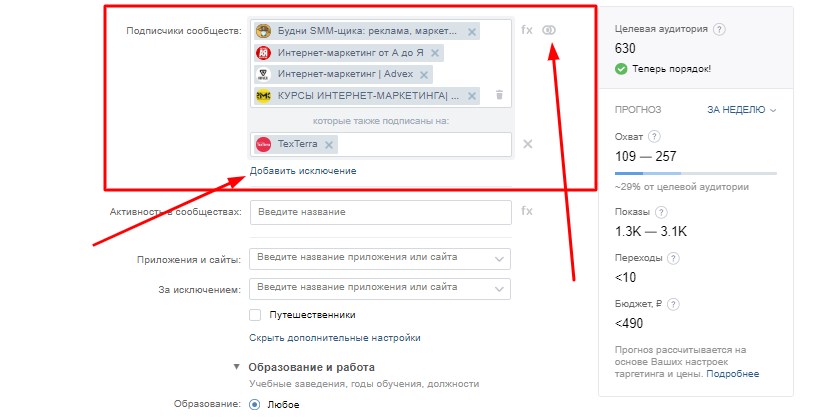Open help tooltip for Целевая аудитория
Viewport: 818px width, 418px height.
(x=719, y=29)
